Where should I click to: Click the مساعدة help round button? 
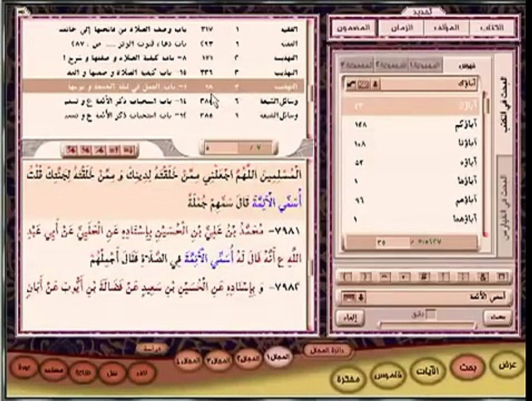[x=53, y=370]
